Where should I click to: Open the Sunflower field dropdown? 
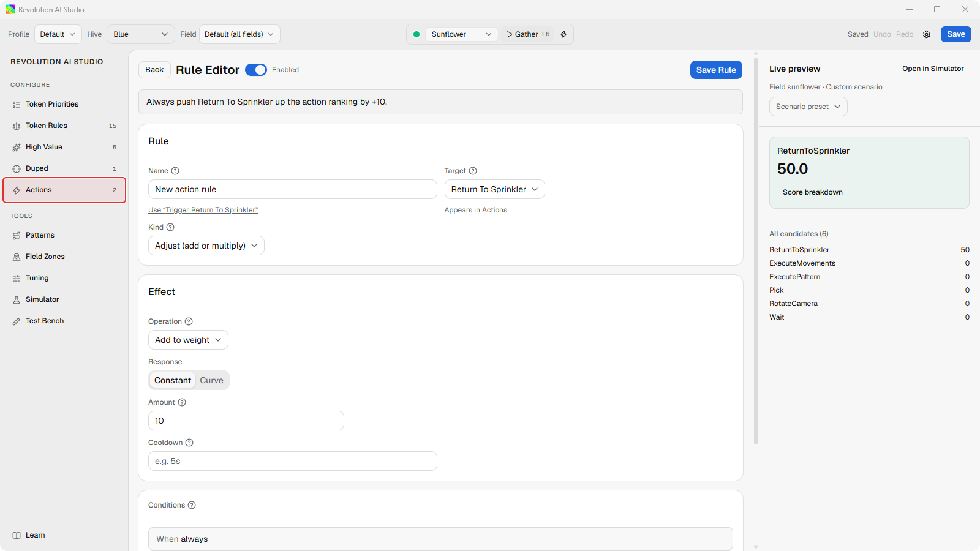coord(461,34)
